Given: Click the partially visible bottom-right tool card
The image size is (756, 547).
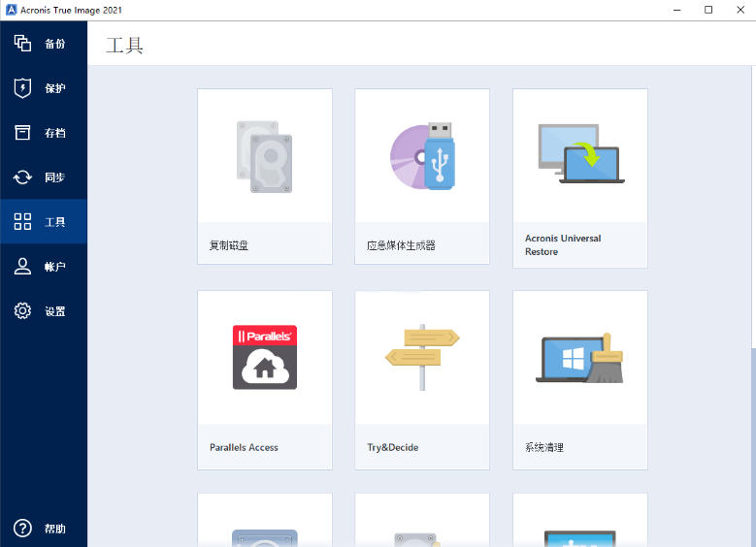Looking at the screenshot, I should click(x=580, y=520).
